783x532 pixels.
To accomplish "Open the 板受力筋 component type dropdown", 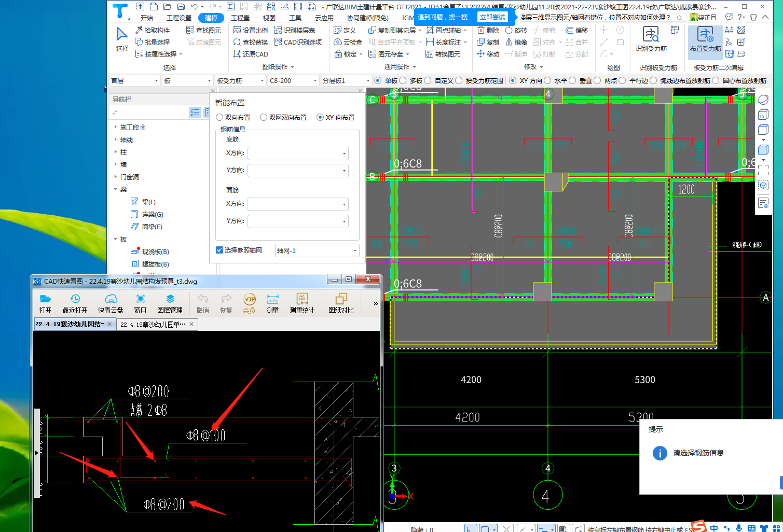I will tap(240, 80).
